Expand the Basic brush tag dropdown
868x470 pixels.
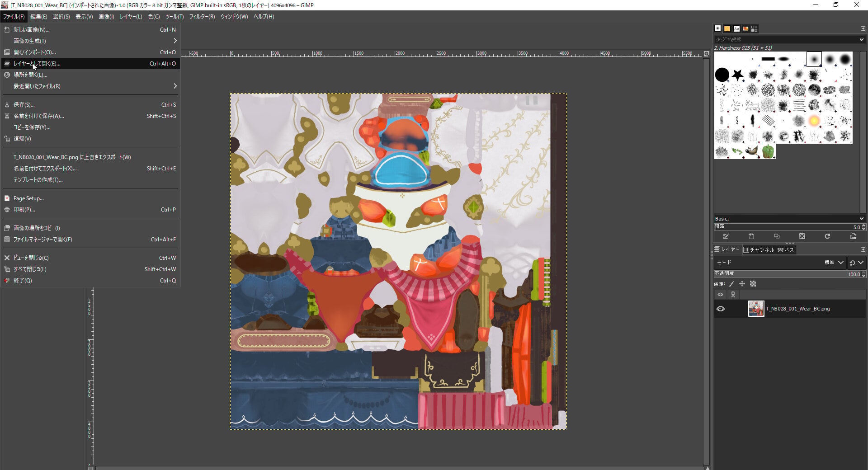pos(789,219)
